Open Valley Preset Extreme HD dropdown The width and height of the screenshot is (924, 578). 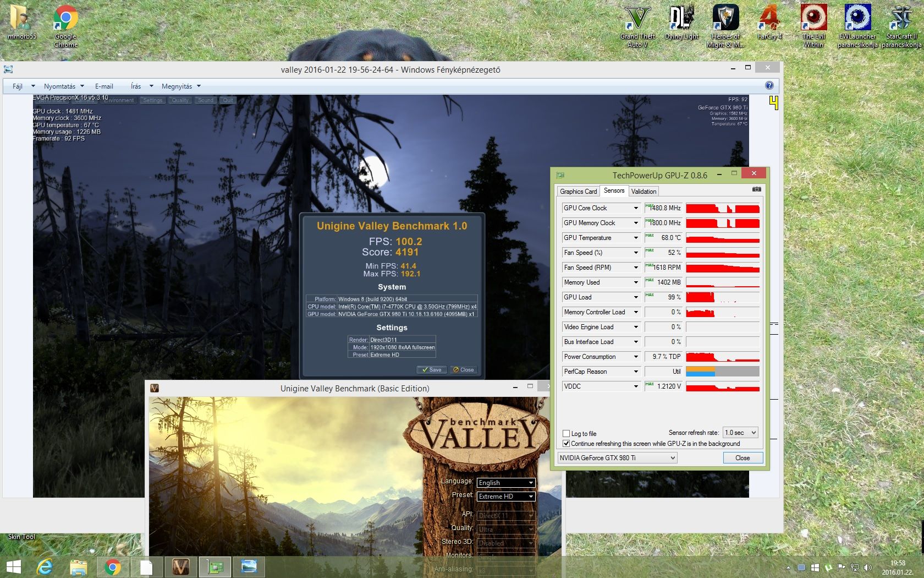point(506,497)
